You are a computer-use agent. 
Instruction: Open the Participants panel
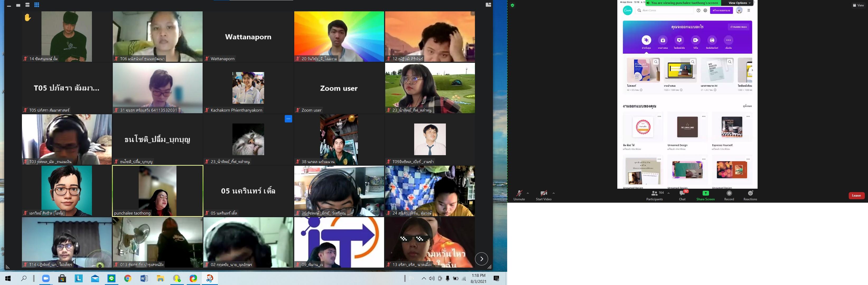pyautogui.click(x=655, y=196)
